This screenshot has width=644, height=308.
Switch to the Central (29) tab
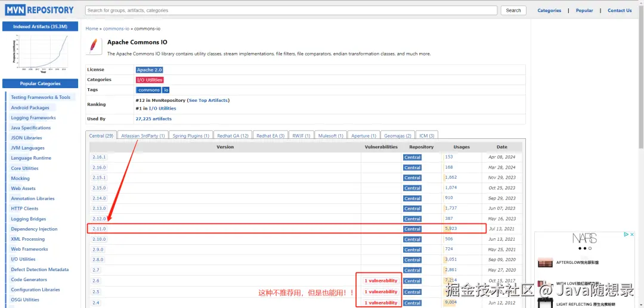pyautogui.click(x=101, y=136)
